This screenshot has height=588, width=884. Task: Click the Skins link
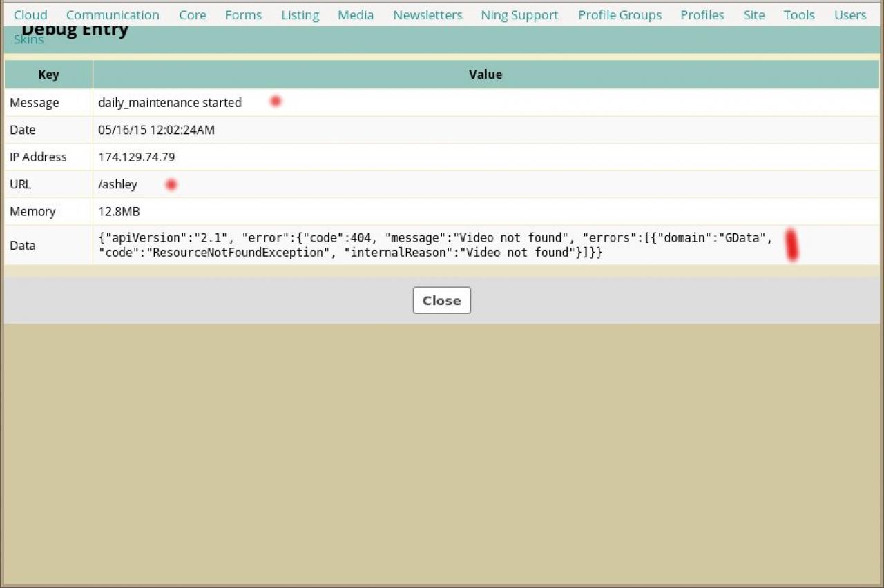point(29,40)
